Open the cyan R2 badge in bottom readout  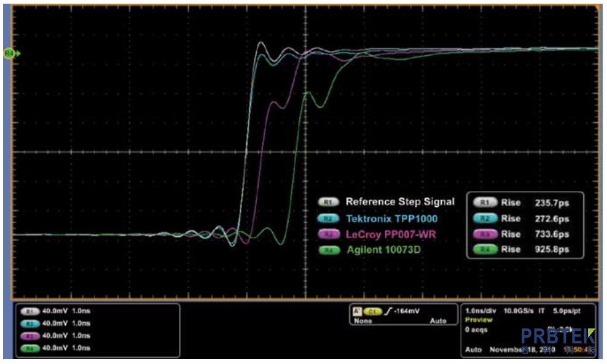[x=30, y=323]
